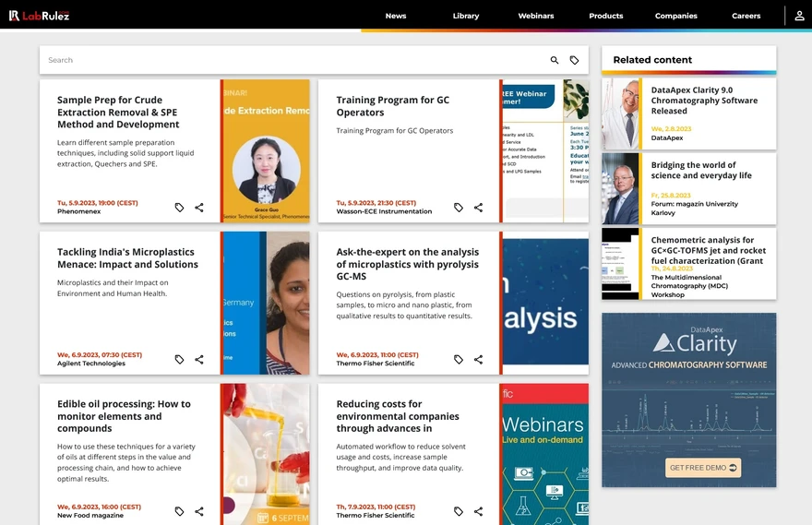The height and width of the screenshot is (525, 812).
Task: Click the Clarity chromatography software ad banner
Action: (688, 400)
